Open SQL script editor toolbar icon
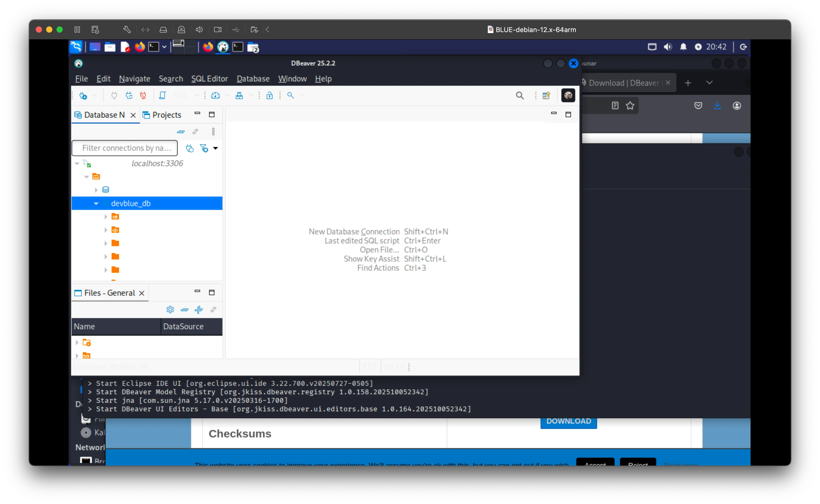Image resolution: width=820 pixels, height=504 pixels. tap(162, 96)
